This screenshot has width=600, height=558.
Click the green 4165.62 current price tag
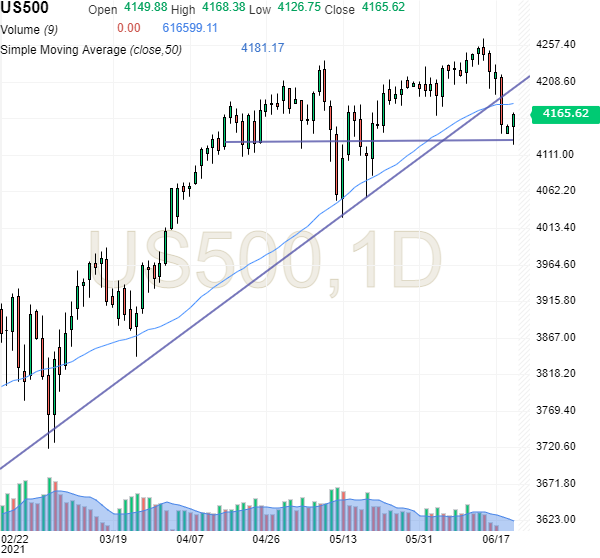click(567, 115)
